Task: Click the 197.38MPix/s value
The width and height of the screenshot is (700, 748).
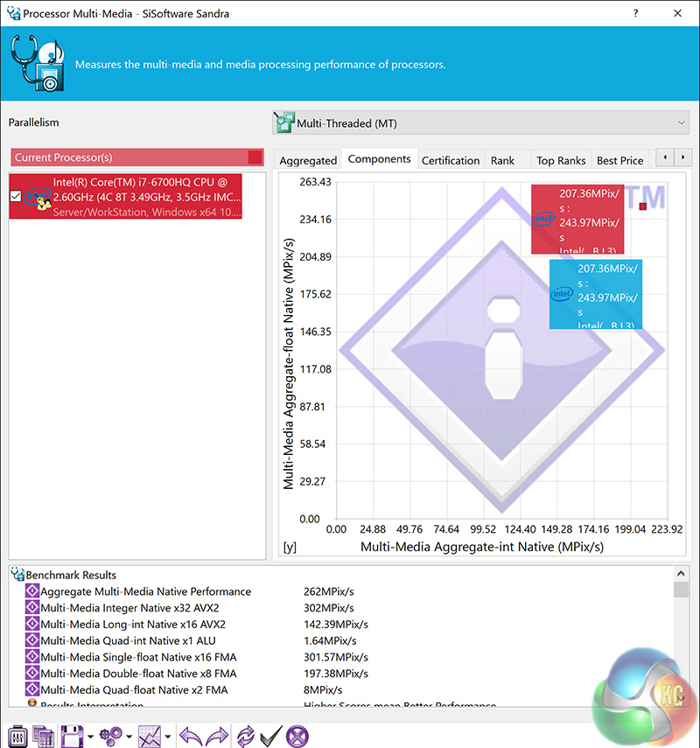Action: tap(336, 674)
